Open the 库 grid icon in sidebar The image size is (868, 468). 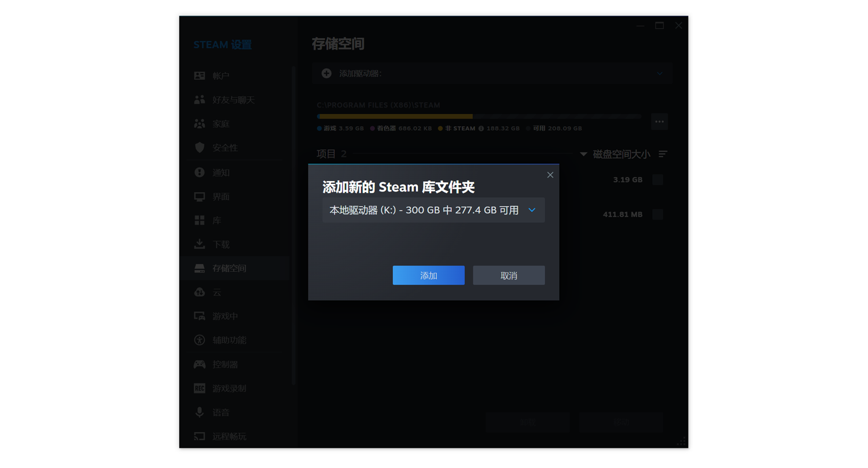click(200, 220)
